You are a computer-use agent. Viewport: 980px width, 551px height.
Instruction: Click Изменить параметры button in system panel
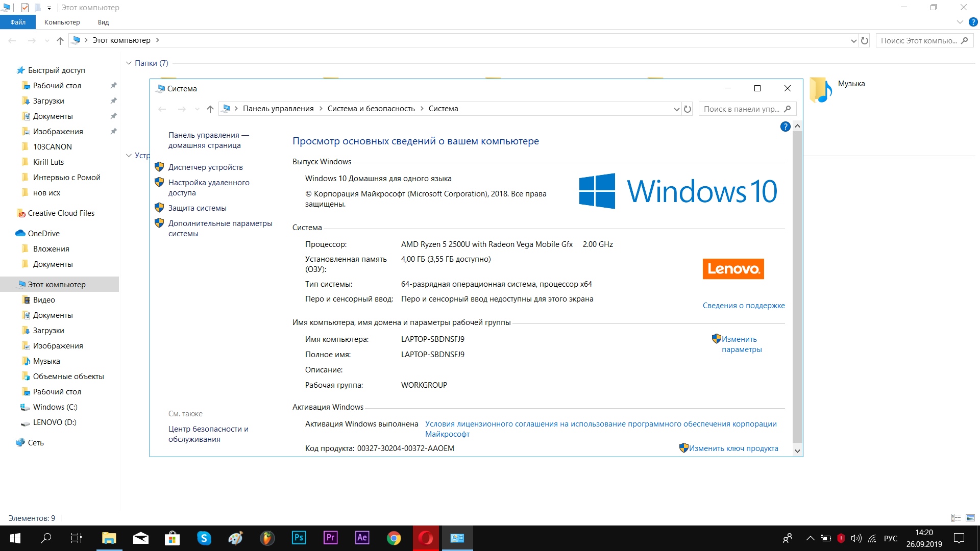pos(739,344)
